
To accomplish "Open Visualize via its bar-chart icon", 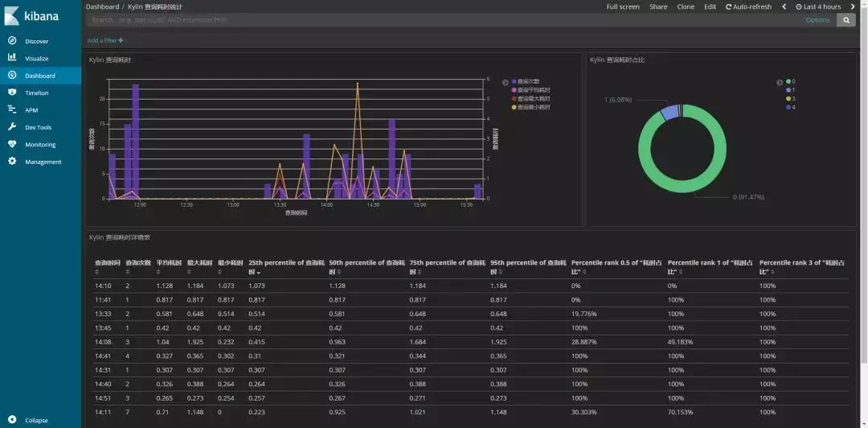I will click(x=12, y=58).
